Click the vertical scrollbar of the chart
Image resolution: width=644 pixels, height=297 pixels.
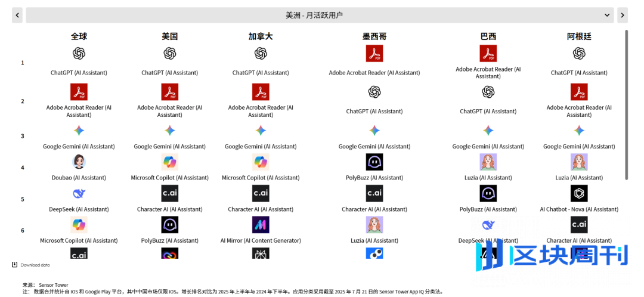pyautogui.click(x=626, y=104)
